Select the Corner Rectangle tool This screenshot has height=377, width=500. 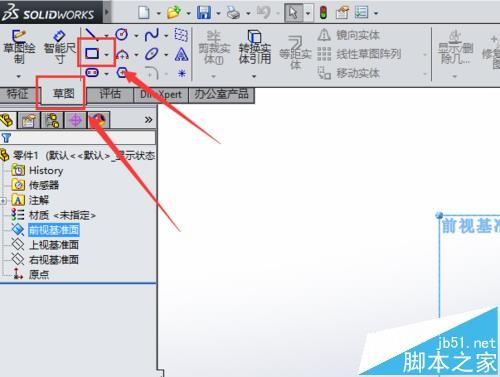pyautogui.click(x=92, y=53)
